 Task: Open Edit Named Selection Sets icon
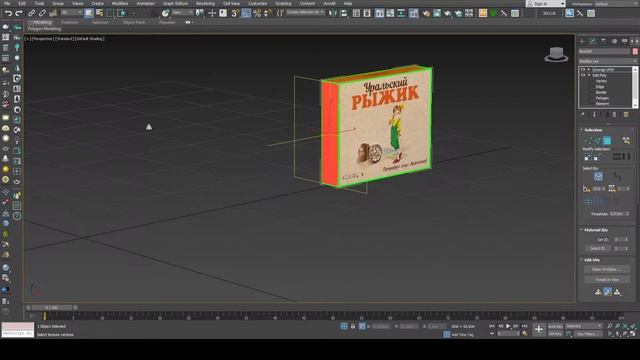[x=280, y=13]
